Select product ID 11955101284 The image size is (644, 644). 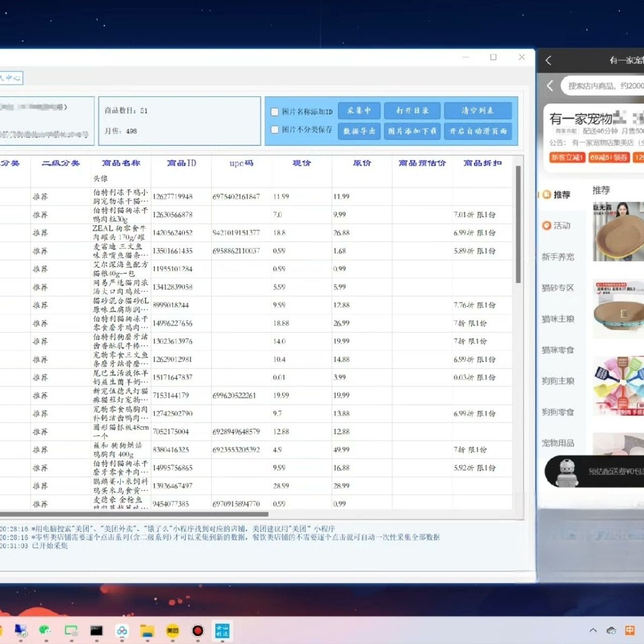click(172, 269)
